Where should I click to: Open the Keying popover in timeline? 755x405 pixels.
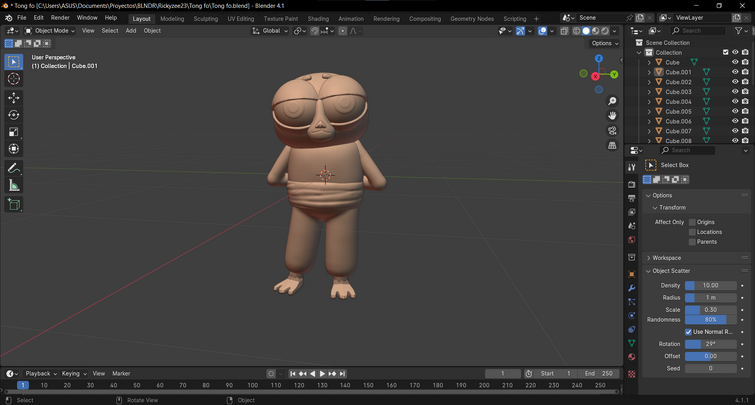[73, 374]
